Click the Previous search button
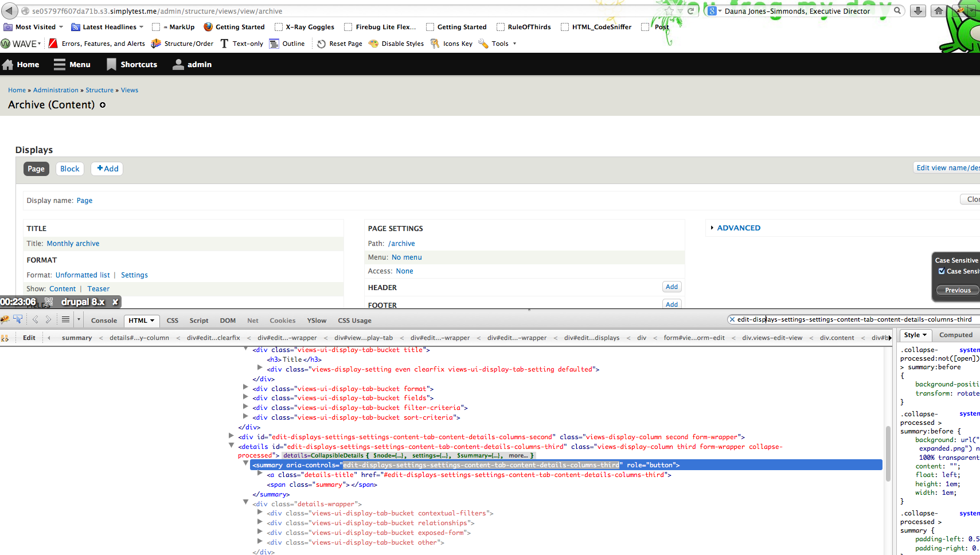The image size is (980, 555). click(x=958, y=290)
